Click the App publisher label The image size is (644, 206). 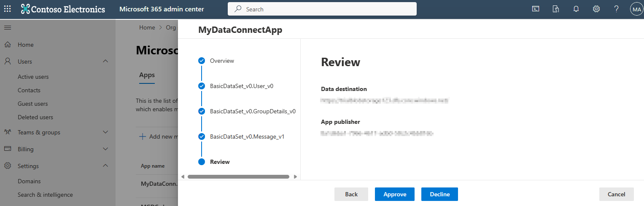pyautogui.click(x=340, y=122)
